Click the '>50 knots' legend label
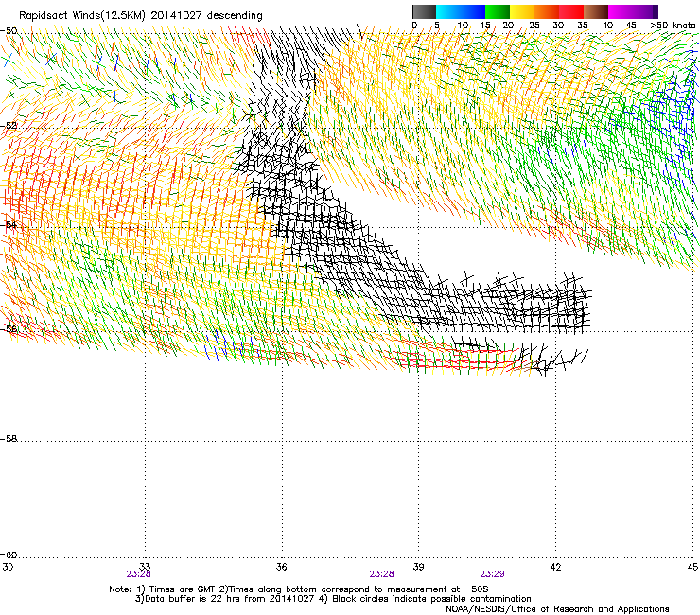This screenshot has height=615, width=700. [673, 26]
